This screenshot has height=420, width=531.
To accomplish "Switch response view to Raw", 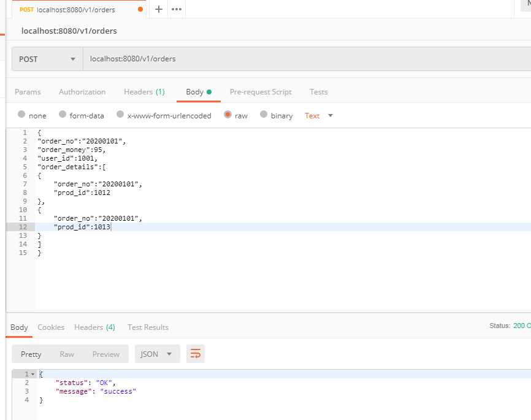I will (x=67, y=354).
